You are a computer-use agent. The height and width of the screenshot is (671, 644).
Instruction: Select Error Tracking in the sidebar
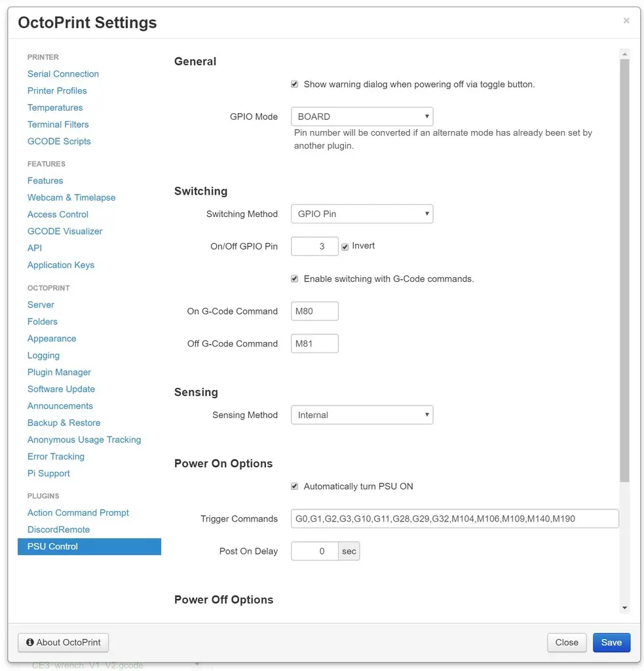pos(56,457)
